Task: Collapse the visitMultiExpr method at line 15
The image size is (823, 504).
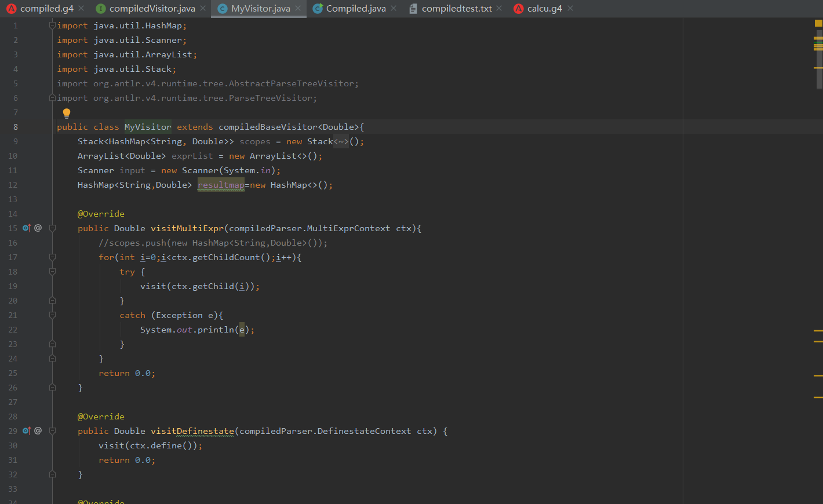Action: click(52, 228)
